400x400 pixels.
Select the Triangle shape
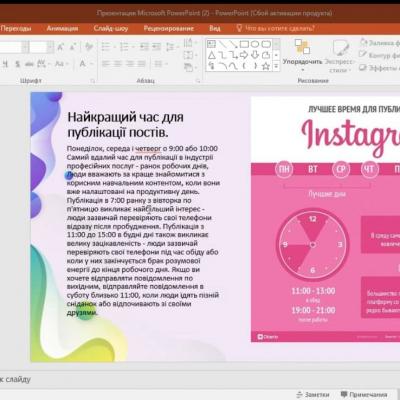click(x=211, y=55)
